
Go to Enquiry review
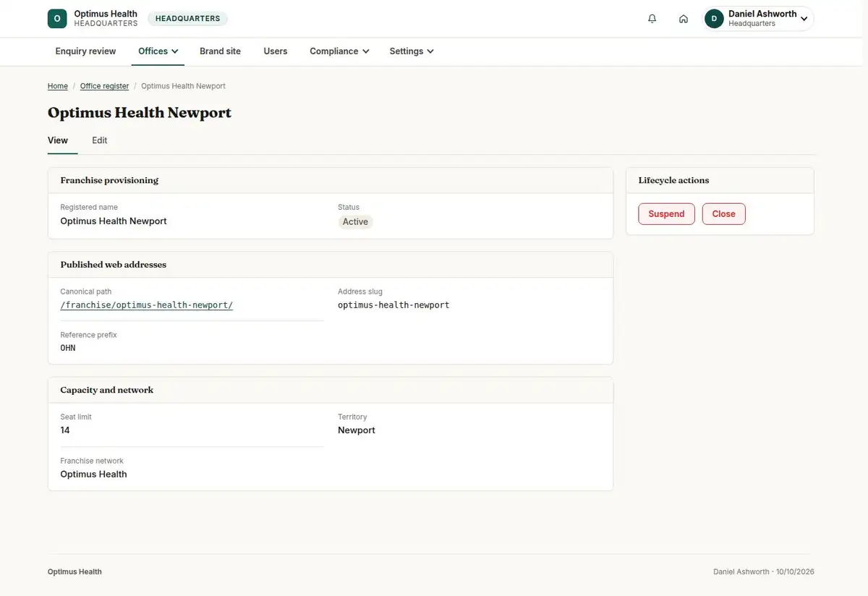click(85, 51)
